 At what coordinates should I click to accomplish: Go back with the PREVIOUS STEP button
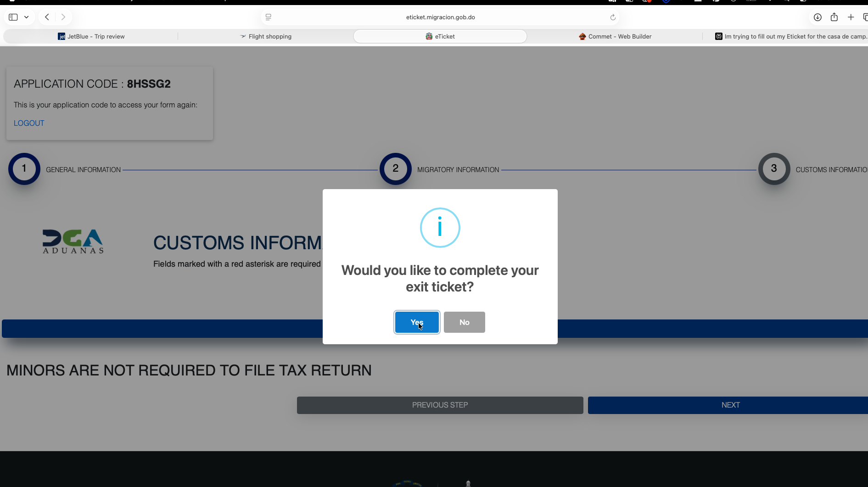[x=440, y=405]
